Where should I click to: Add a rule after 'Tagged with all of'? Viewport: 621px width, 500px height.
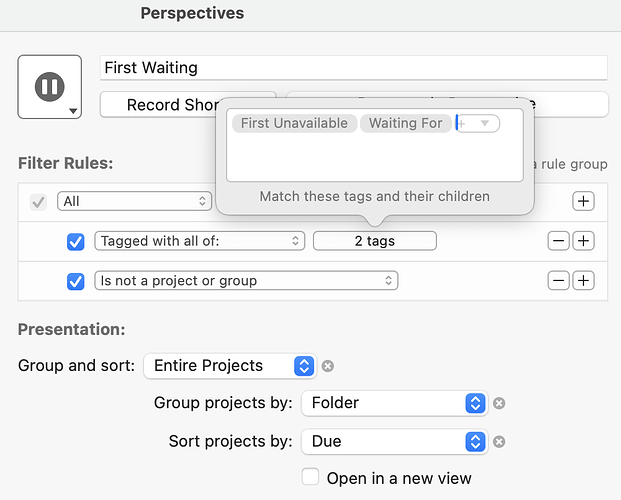(x=583, y=241)
